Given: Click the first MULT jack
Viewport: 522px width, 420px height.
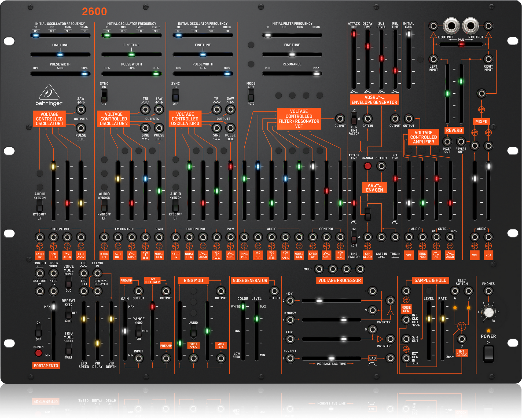Looking at the screenshot, I should point(319,269).
